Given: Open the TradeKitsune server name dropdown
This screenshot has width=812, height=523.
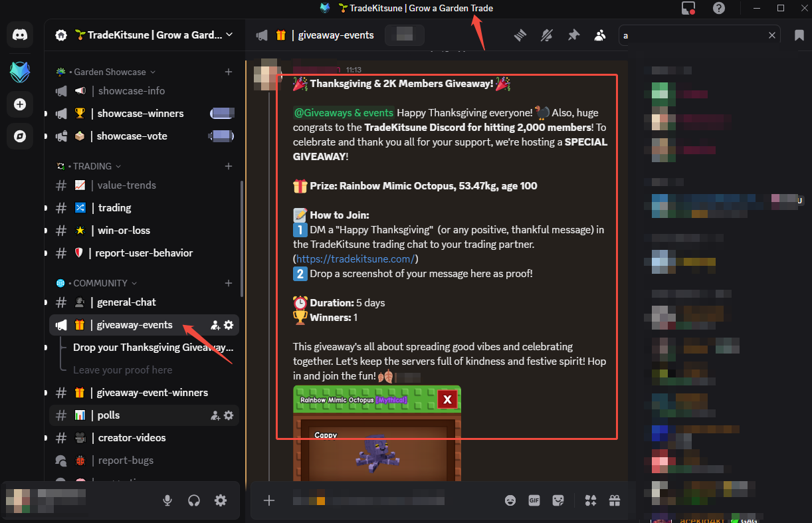Looking at the screenshot, I should click(x=145, y=35).
